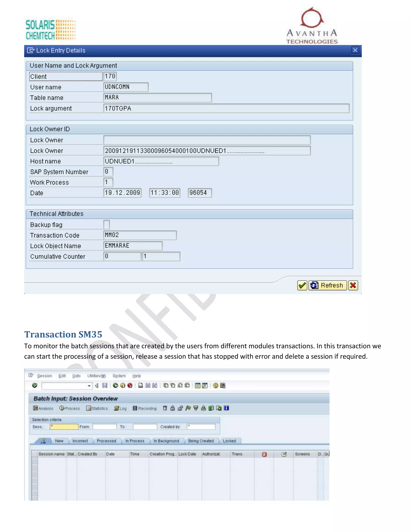Click the green Back arrow icon
Screen dimensions: 411x532
pyautogui.click(x=115, y=385)
